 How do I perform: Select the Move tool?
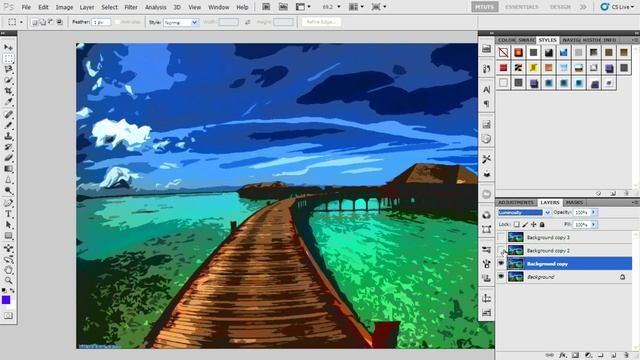coord(8,48)
